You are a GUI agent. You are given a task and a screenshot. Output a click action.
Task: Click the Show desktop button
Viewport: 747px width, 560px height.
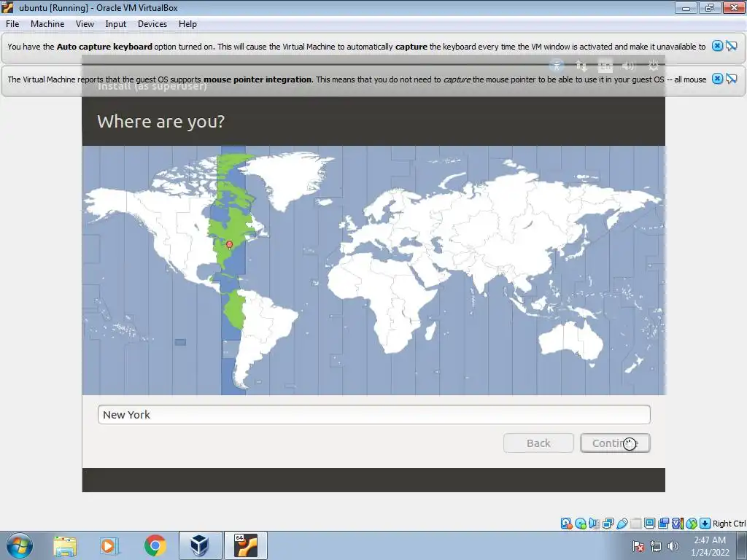click(742, 545)
